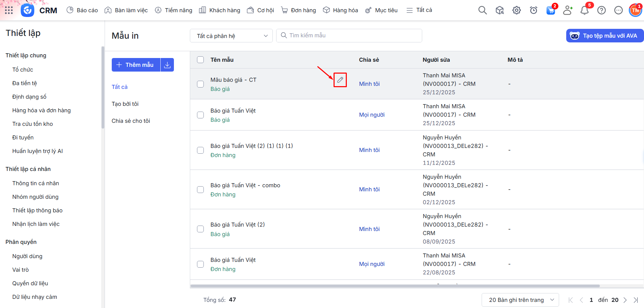Open the search magnifier in top bar
This screenshot has width=644, height=308.
tap(482, 10)
